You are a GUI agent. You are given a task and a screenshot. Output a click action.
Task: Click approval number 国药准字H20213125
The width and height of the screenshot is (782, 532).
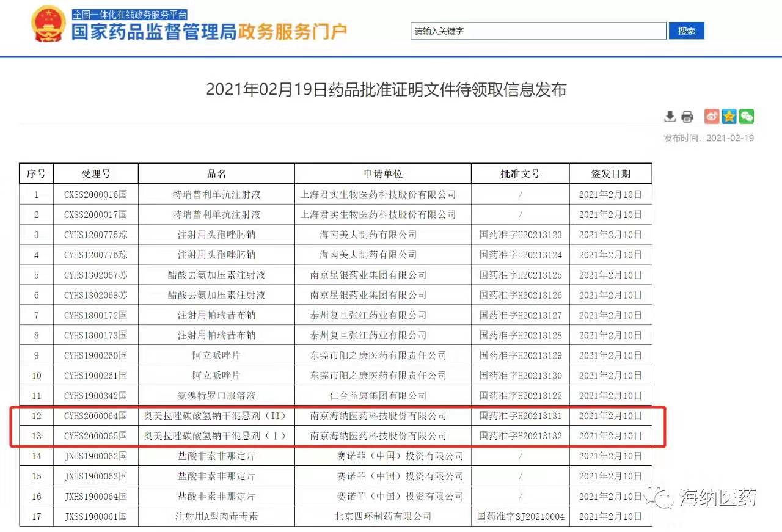[x=521, y=275]
